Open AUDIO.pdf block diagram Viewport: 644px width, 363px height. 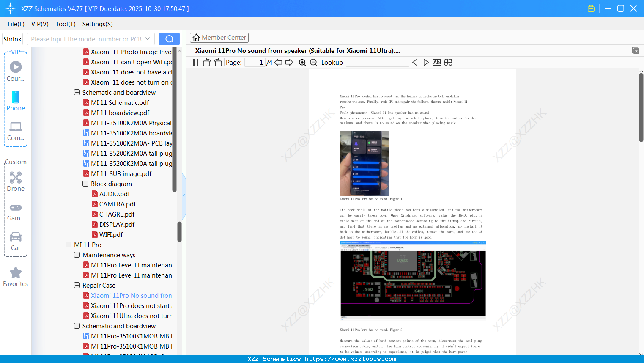pos(115,194)
